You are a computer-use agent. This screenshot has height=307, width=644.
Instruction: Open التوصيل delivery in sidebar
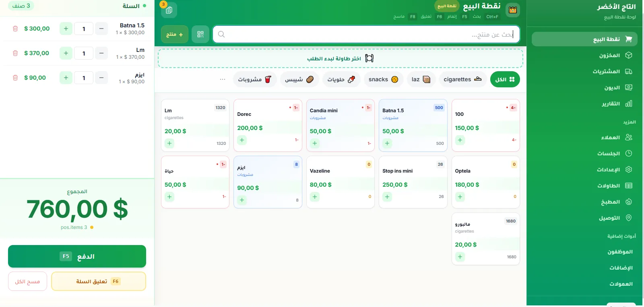coord(584,218)
